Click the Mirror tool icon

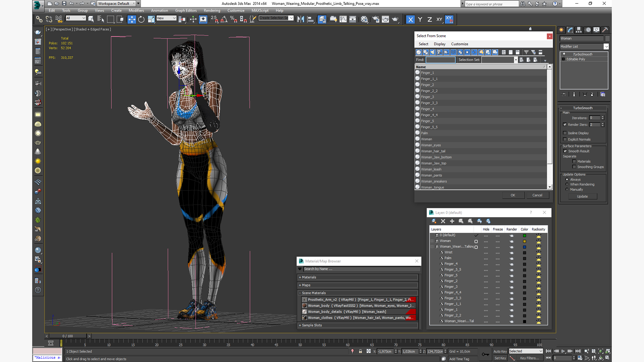point(301,19)
